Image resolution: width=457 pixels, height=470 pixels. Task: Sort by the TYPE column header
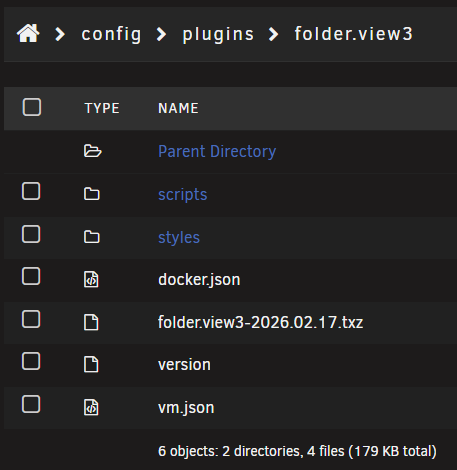(x=102, y=108)
